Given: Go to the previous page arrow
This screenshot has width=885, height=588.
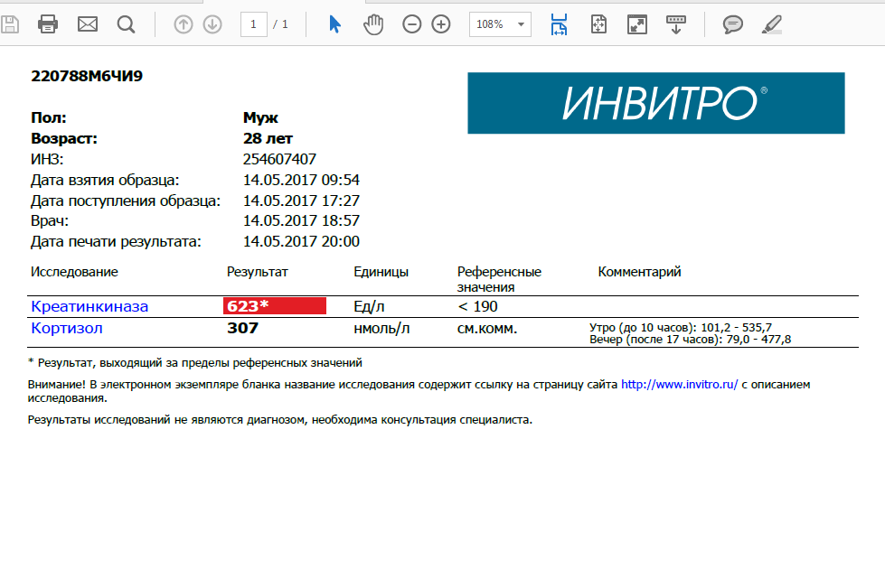Looking at the screenshot, I should click(x=184, y=24).
